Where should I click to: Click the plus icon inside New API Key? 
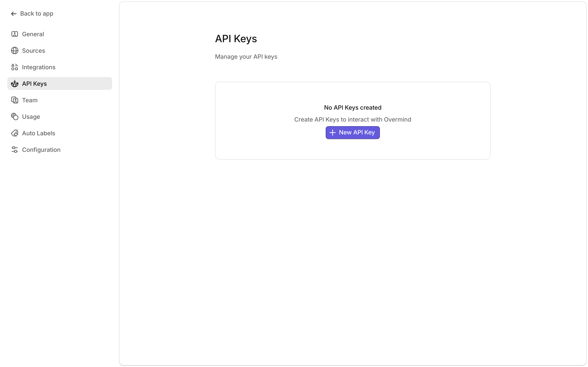[x=332, y=133]
